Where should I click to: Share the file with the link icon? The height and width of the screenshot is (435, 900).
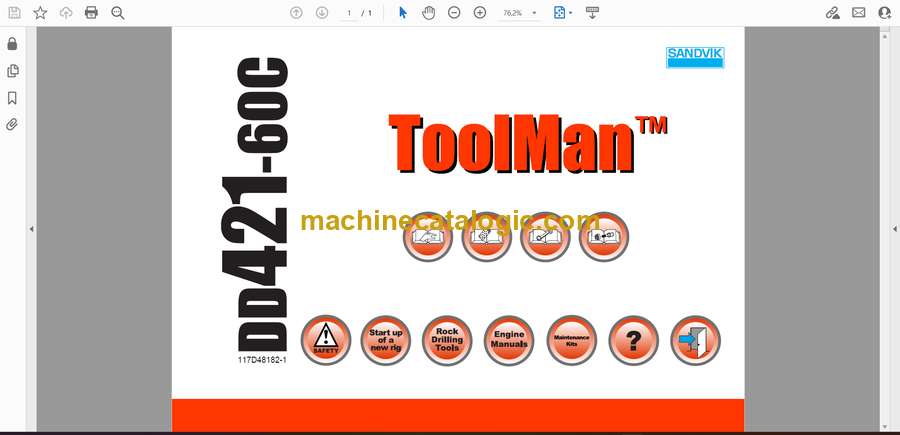click(833, 13)
